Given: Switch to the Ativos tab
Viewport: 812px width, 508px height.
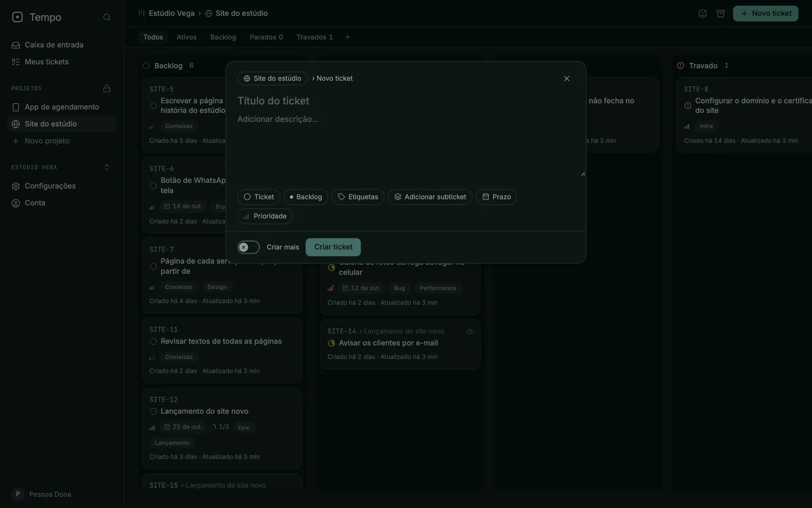Looking at the screenshot, I should (x=186, y=37).
